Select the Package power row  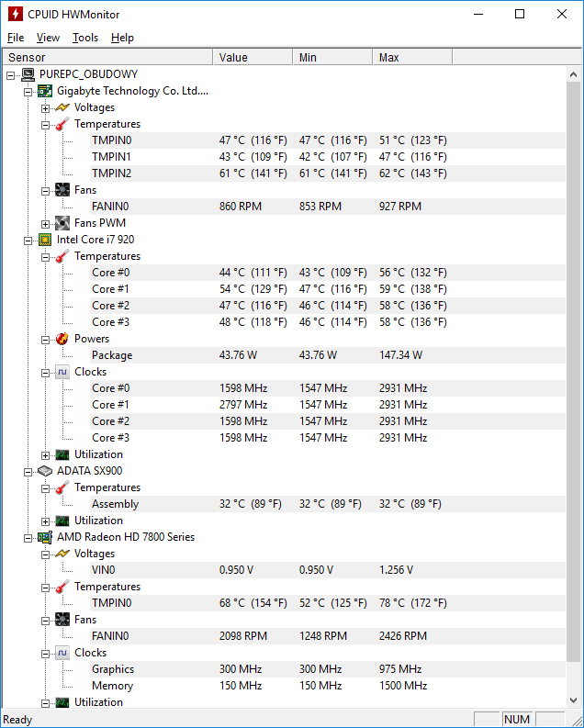[x=328, y=355]
